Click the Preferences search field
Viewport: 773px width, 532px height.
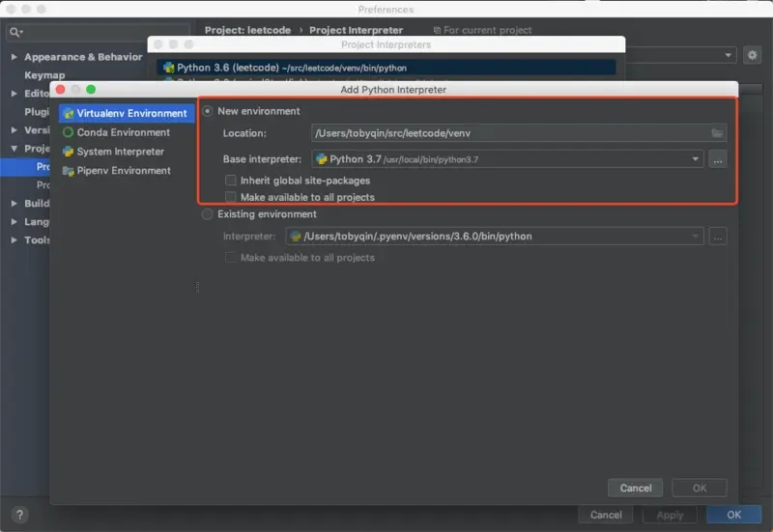pyautogui.click(x=98, y=33)
